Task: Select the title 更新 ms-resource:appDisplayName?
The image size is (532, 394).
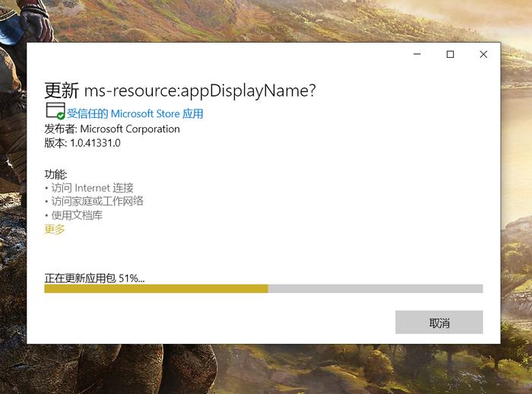Action: (180, 91)
